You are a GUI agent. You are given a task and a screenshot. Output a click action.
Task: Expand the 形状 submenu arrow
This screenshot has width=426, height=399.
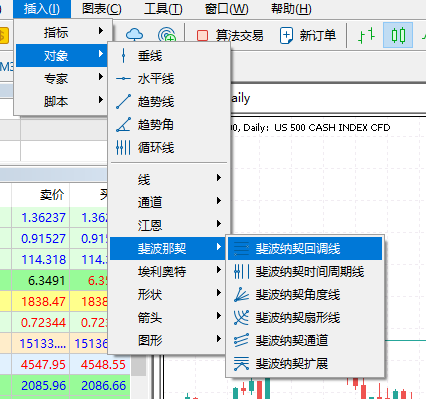click(219, 293)
